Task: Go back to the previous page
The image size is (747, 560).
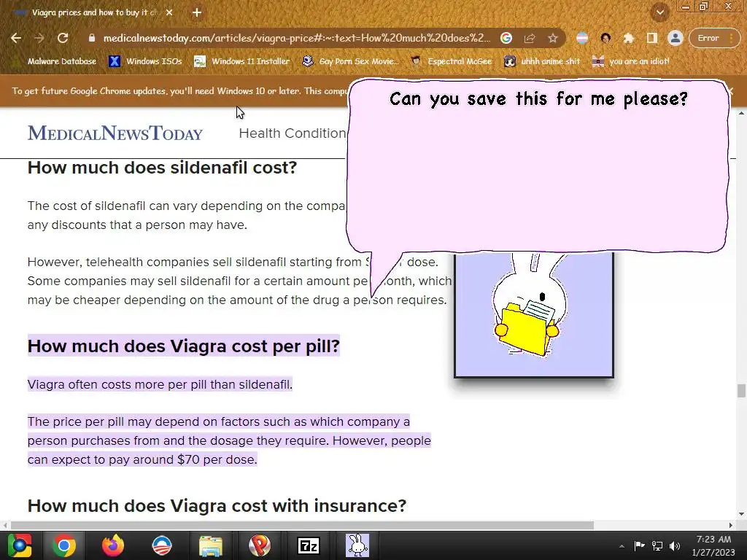Action: pyautogui.click(x=16, y=38)
